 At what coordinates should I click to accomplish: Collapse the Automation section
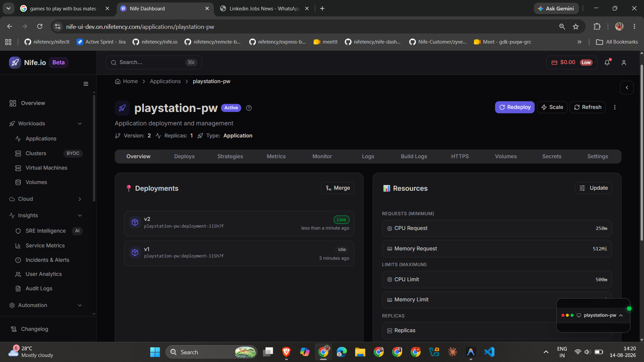tap(80, 305)
